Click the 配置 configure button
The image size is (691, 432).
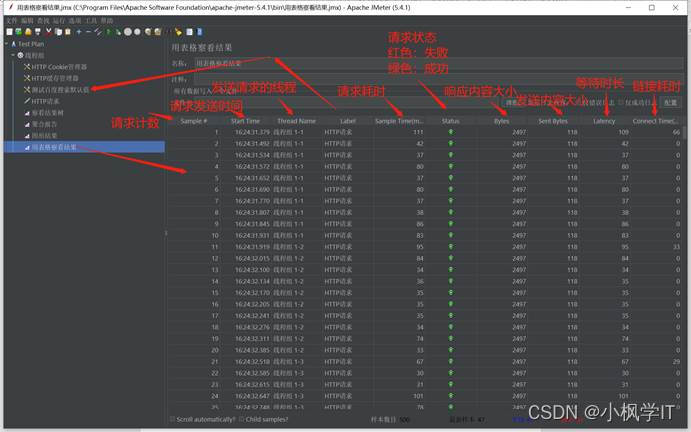[x=670, y=102]
